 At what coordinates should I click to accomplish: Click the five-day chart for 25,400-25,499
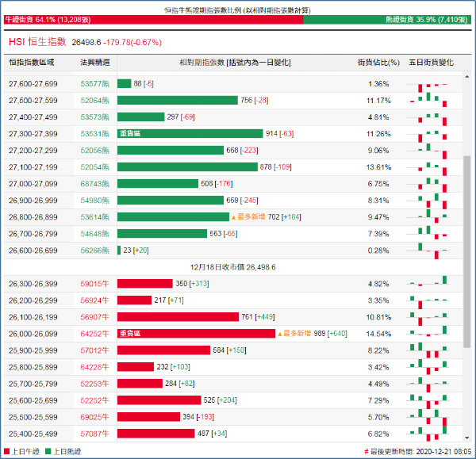tap(428, 434)
